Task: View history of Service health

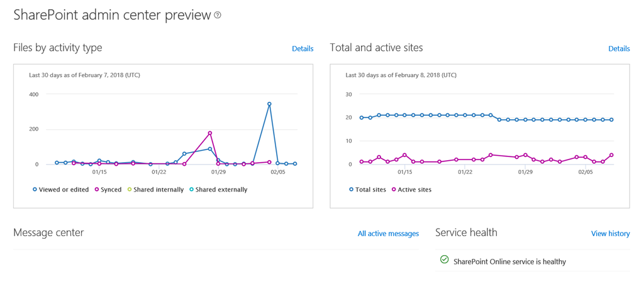Action: pyautogui.click(x=610, y=234)
